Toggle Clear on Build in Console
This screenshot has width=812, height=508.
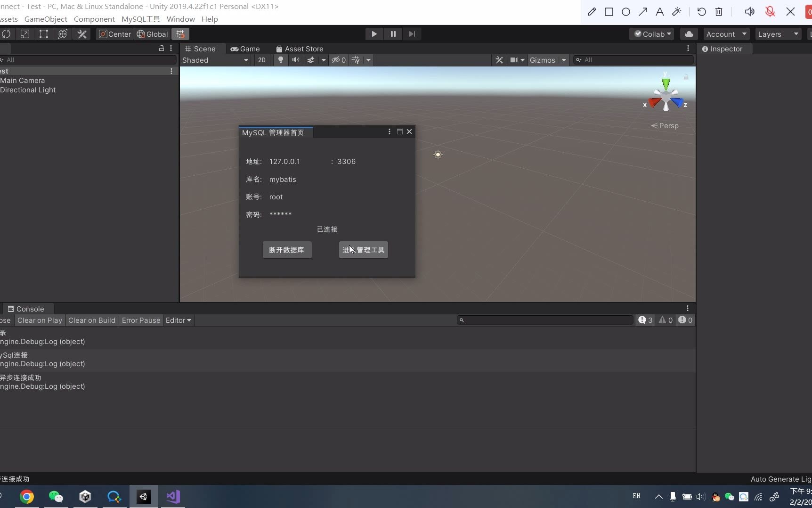click(92, 320)
